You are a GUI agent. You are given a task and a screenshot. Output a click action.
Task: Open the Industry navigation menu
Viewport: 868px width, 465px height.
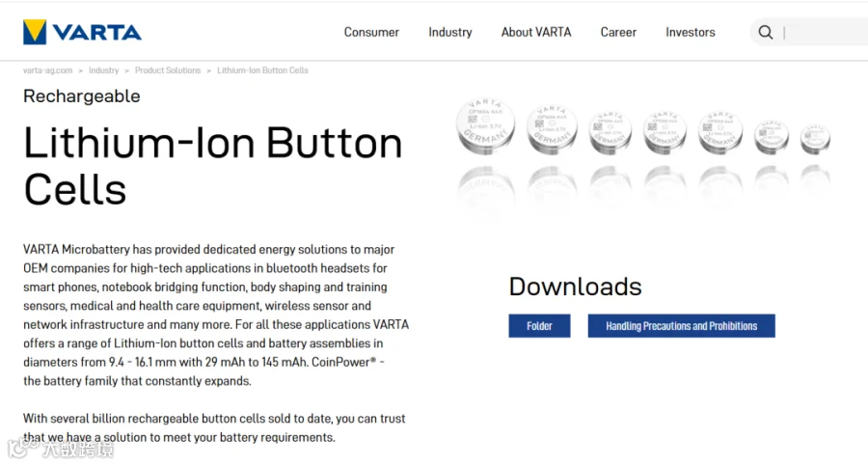coord(450,32)
